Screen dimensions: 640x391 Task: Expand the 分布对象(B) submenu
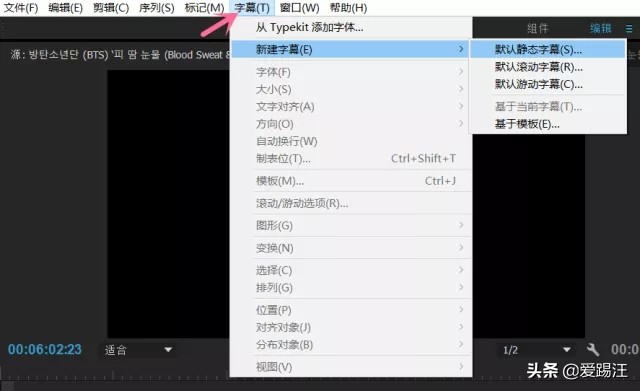click(x=351, y=345)
